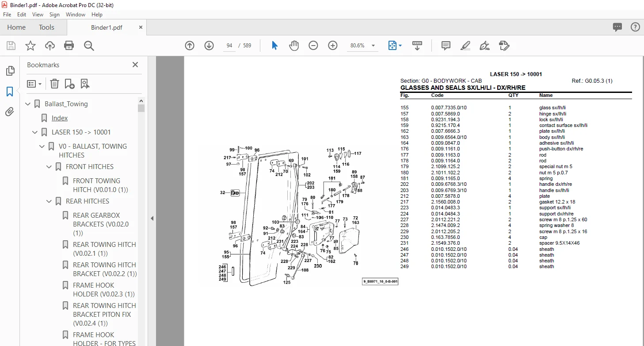
Task: Zoom in with the plus button
Action: click(333, 46)
